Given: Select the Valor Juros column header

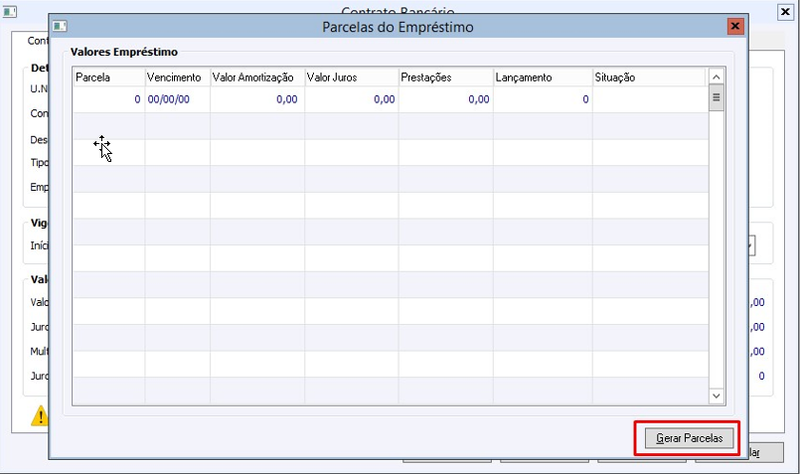Looking at the screenshot, I should coord(352,78).
